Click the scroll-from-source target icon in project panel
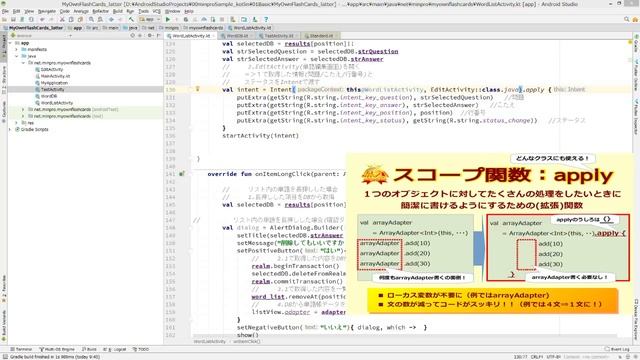640x360 pixels. tap(132, 36)
